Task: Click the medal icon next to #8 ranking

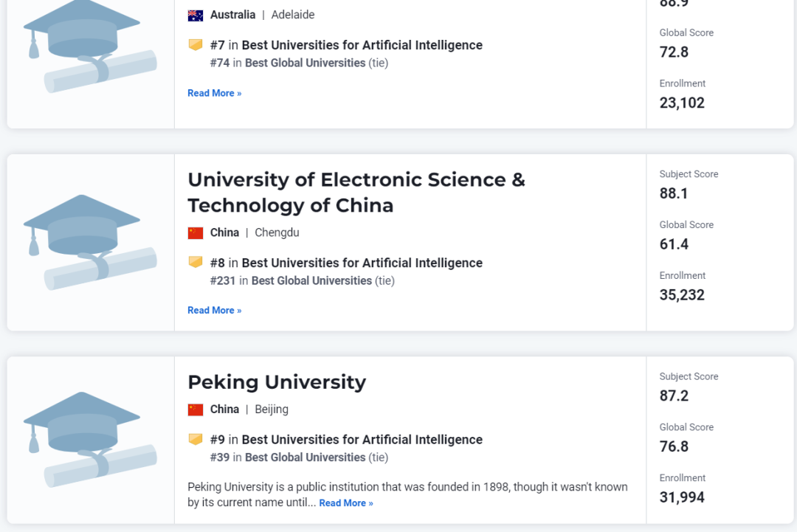Action: (195, 262)
